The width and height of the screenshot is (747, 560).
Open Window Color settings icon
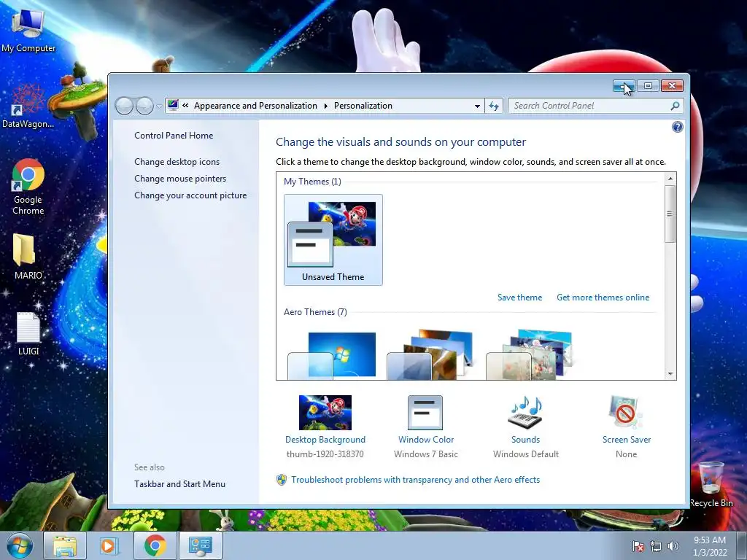(x=425, y=413)
